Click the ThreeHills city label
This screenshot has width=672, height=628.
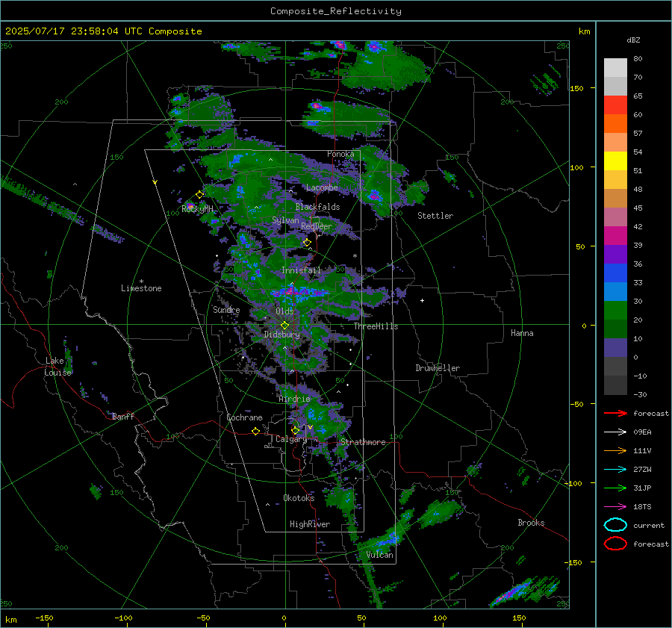click(x=376, y=326)
